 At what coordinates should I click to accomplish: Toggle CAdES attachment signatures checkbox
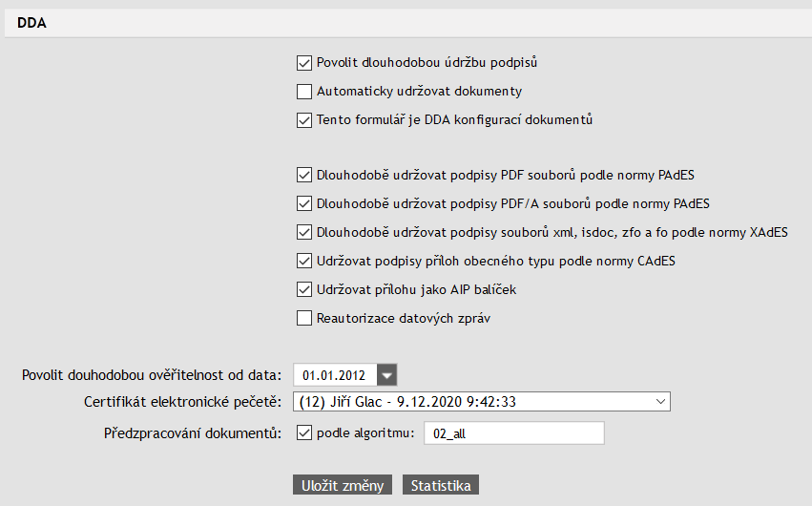point(304,261)
